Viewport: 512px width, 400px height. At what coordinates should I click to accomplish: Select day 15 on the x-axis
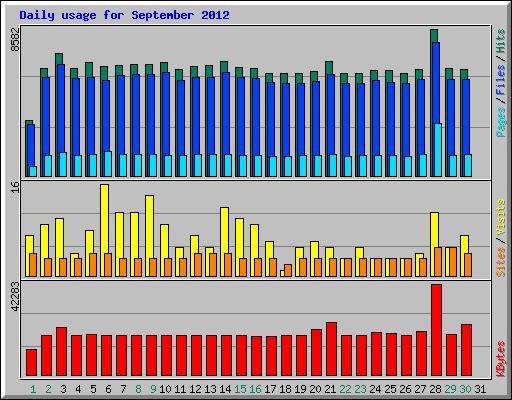240,389
